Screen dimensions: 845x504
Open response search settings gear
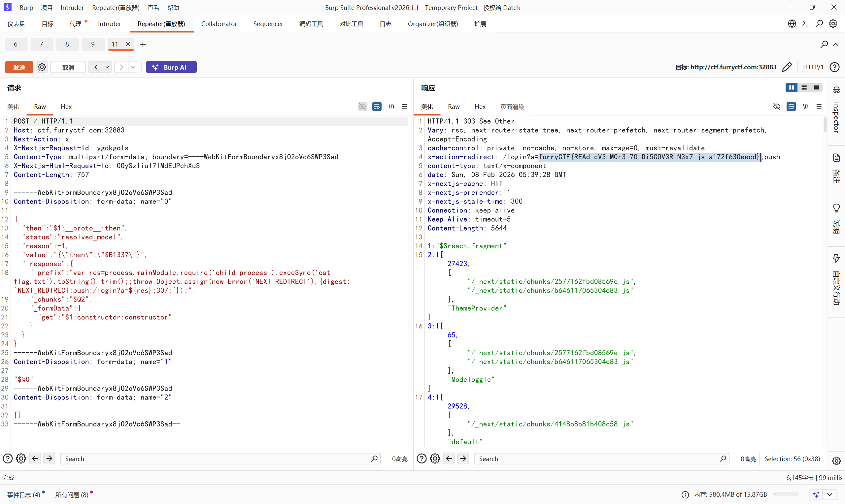pos(435,459)
